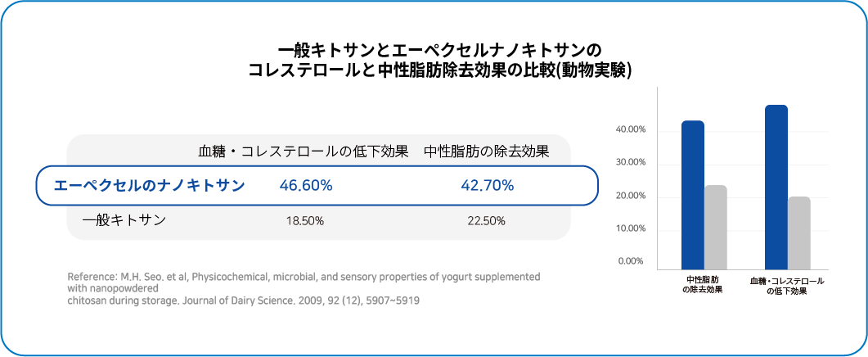Select the 一般キトサン row label
Viewport: 868px width, 357px height.
coord(124,220)
